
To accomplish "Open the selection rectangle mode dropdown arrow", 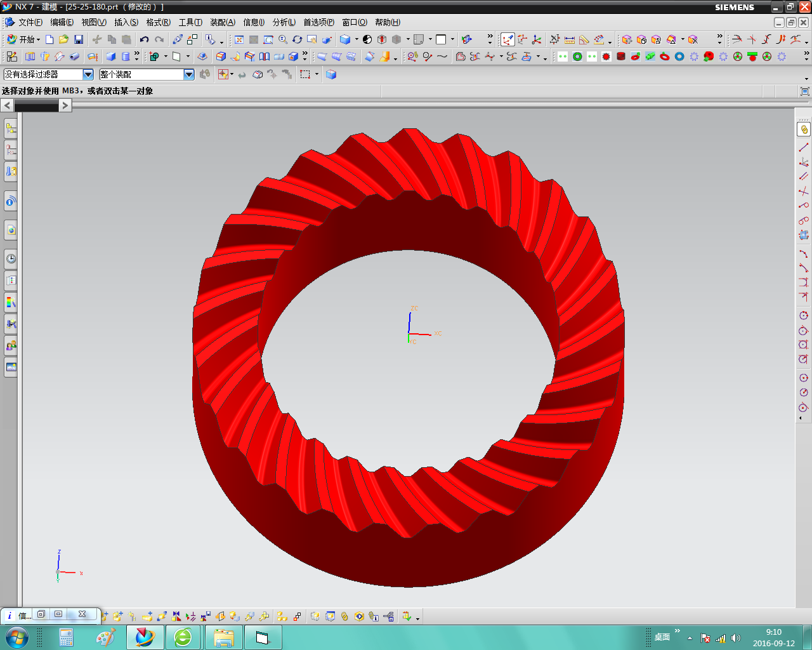I will [317, 74].
